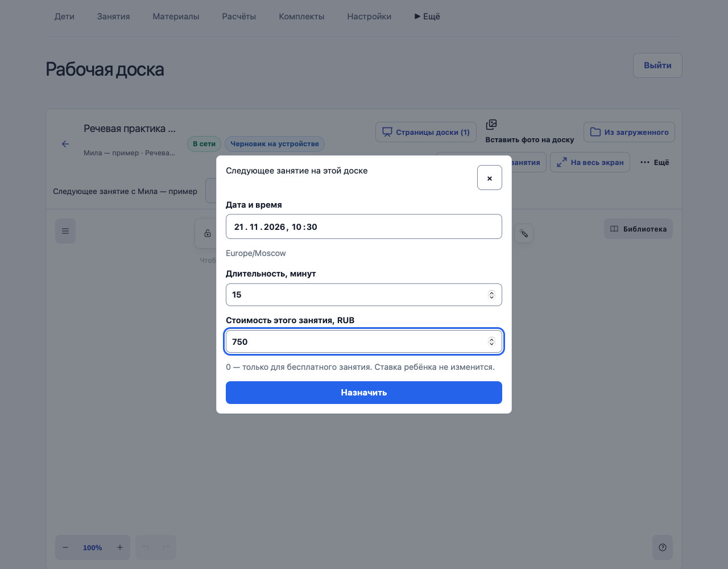728x569 pixels.
Task: Switch to На весь экран mode
Action: [x=590, y=162]
